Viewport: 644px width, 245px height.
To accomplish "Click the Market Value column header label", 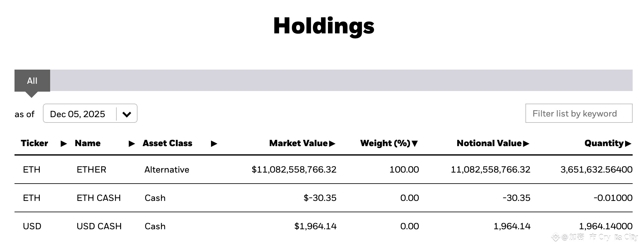I will (298, 143).
